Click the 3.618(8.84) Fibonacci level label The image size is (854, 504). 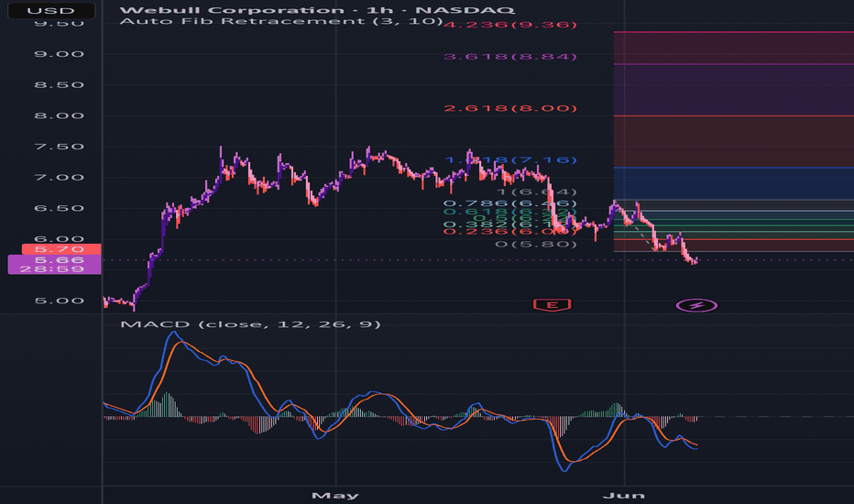pyautogui.click(x=510, y=57)
